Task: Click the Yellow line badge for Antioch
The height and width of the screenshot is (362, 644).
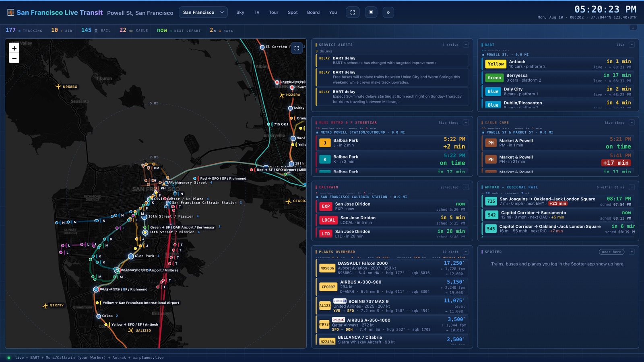Action: [x=495, y=64]
